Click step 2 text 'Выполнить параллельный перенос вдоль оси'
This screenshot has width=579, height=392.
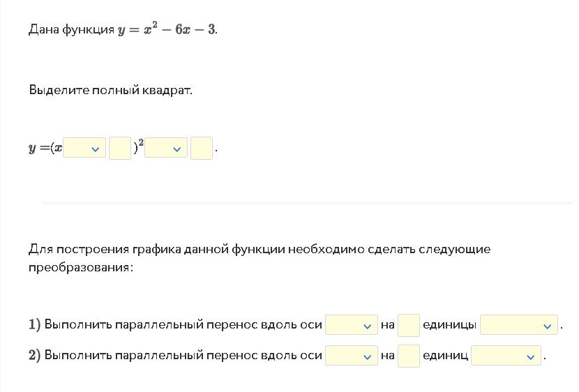pyautogui.click(x=183, y=356)
